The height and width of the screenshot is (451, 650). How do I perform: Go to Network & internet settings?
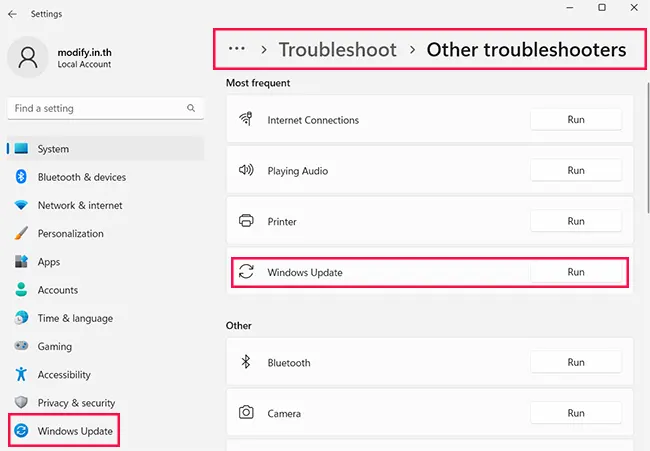coord(79,205)
